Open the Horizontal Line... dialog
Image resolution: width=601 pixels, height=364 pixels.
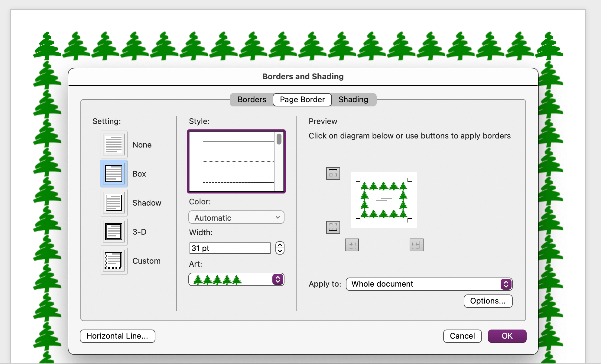point(117,336)
